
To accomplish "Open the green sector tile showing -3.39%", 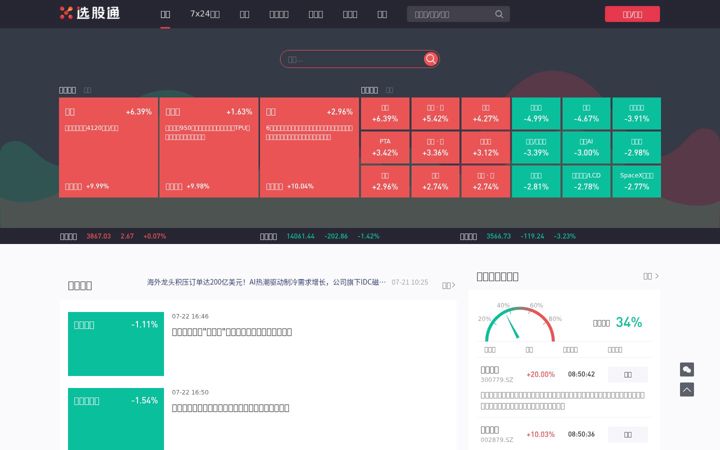I will point(536,147).
